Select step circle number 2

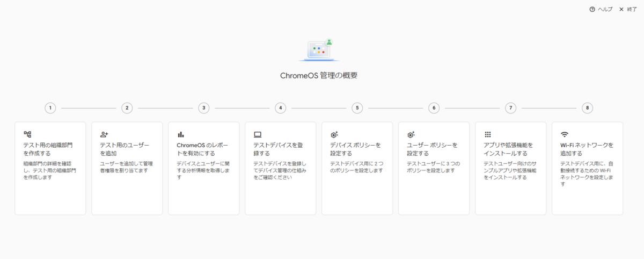[127, 108]
